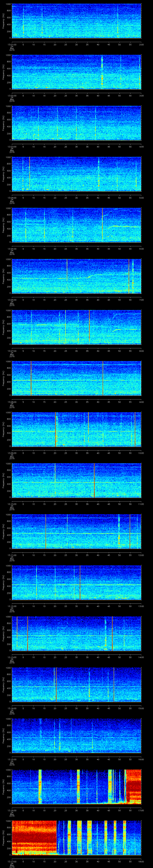Viewport: 153px width, 868px height.
Task: Select the '13:07:00' time label
Action: pyautogui.click(x=12, y=351)
